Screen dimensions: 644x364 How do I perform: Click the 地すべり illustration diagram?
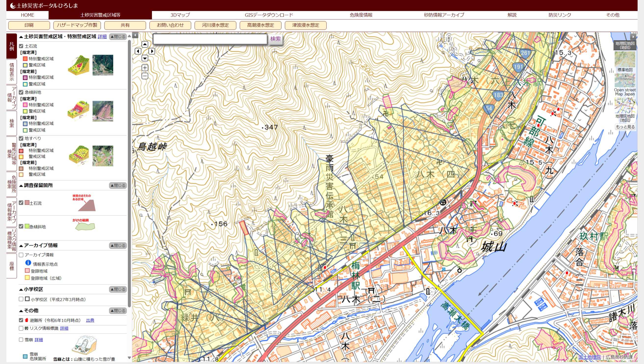point(79,156)
